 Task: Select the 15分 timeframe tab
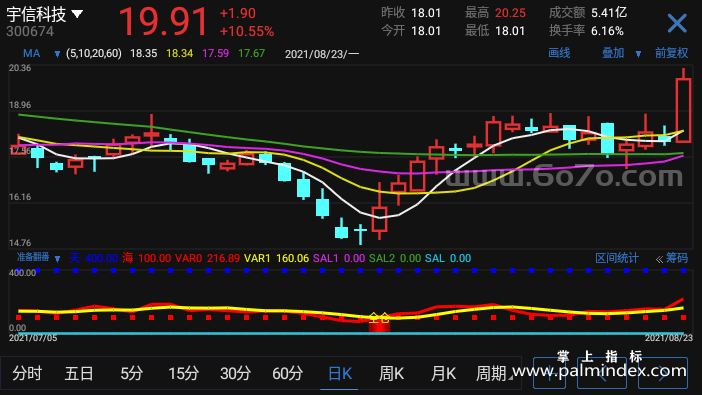[x=184, y=373]
